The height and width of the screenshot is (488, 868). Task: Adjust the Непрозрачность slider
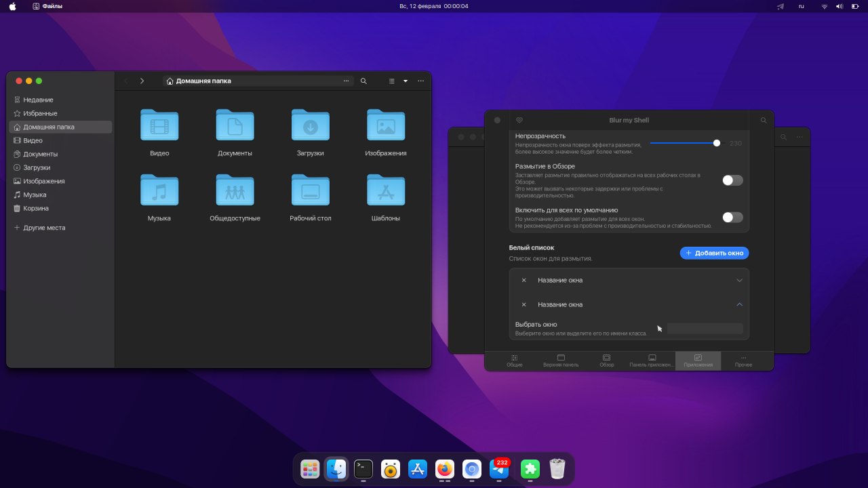[717, 143]
